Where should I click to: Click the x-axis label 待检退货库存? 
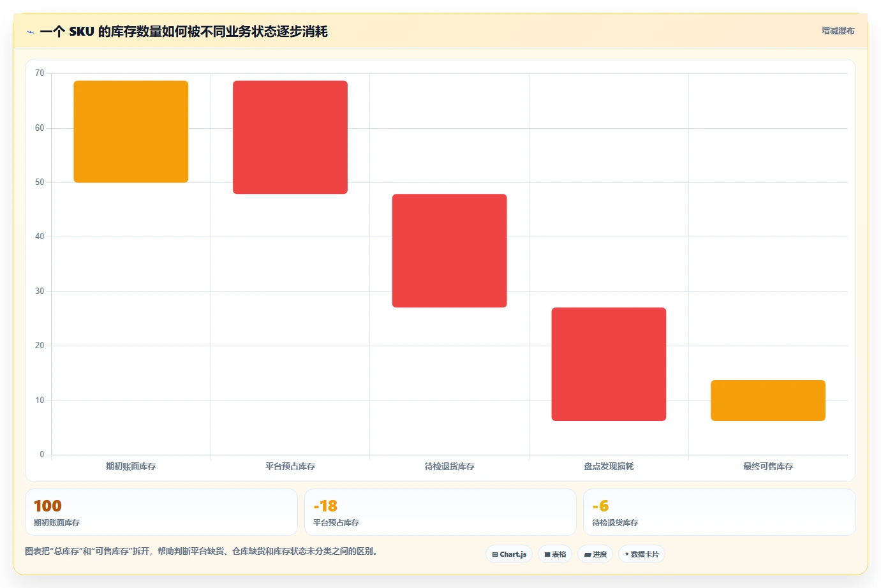pos(450,467)
